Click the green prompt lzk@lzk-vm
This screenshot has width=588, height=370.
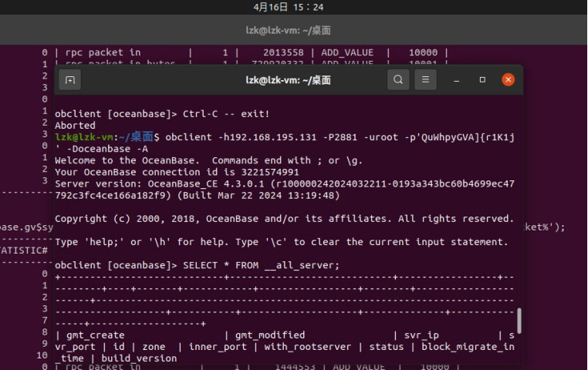(84, 137)
